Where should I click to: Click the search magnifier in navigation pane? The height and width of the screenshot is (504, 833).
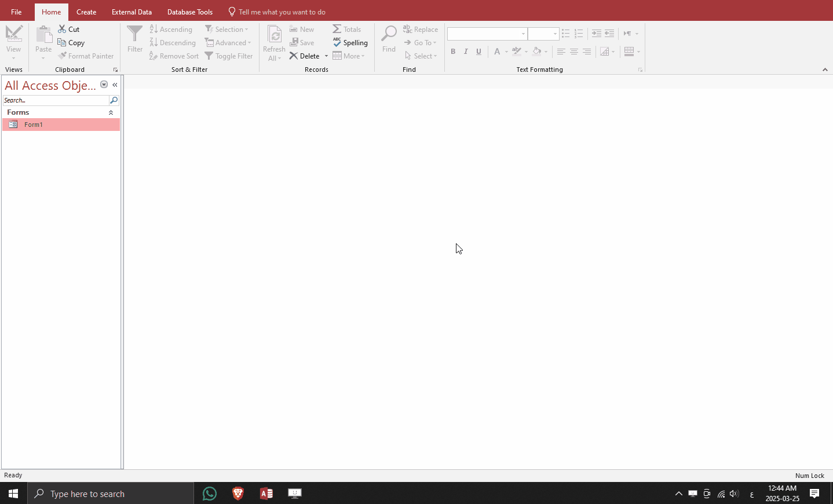(x=114, y=100)
